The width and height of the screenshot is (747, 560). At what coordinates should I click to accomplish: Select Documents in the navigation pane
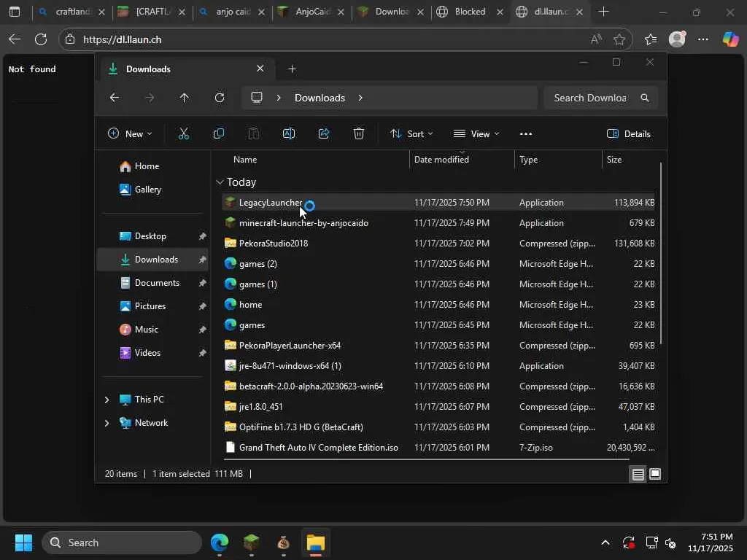156,283
